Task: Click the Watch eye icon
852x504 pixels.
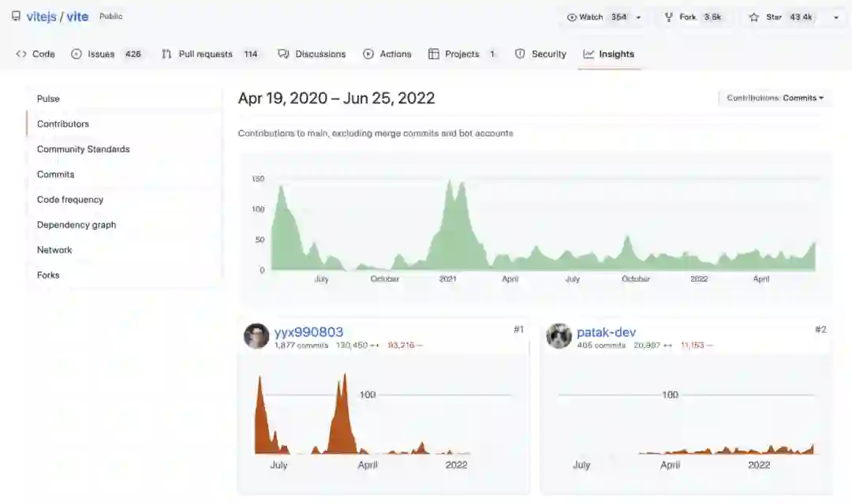Action: tap(572, 17)
